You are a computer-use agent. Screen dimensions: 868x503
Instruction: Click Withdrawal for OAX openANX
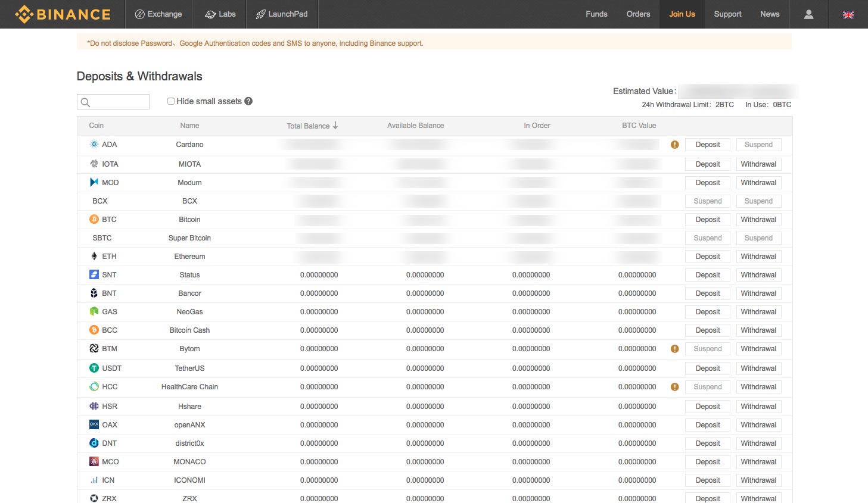tap(758, 425)
